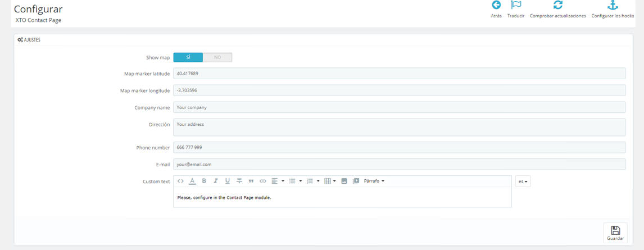Image resolution: width=644 pixels, height=250 pixels.
Task: Click Comprobar actualizaciones
Action: (557, 10)
